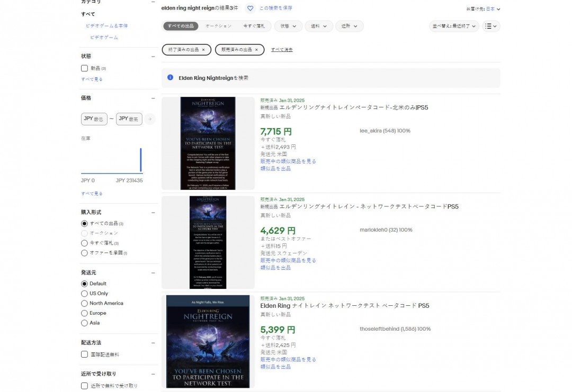The image size is (572, 392).
Task: Collapse the 配送方法 sidebar section
Action: tap(153, 343)
